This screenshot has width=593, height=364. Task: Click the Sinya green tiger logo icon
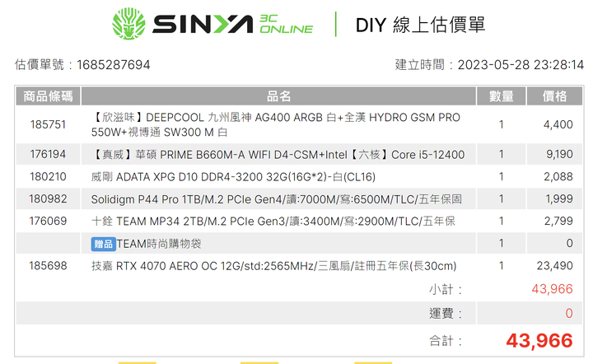click(128, 24)
